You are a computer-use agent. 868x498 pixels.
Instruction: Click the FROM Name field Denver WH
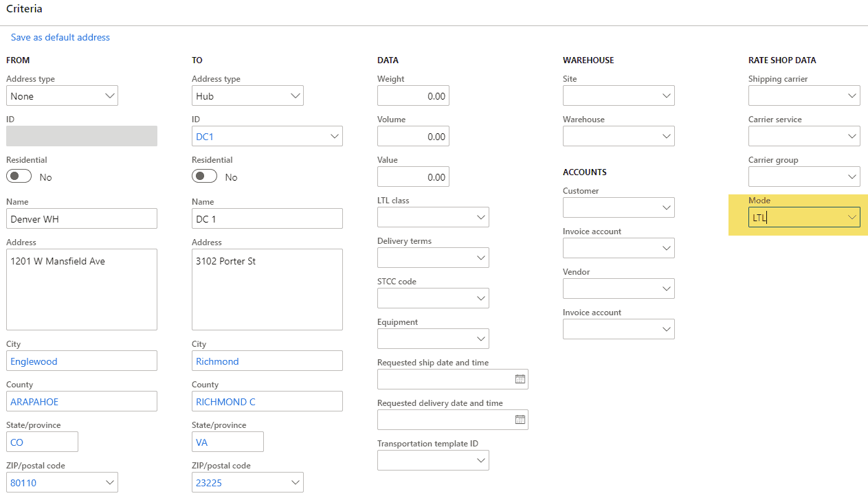point(82,218)
